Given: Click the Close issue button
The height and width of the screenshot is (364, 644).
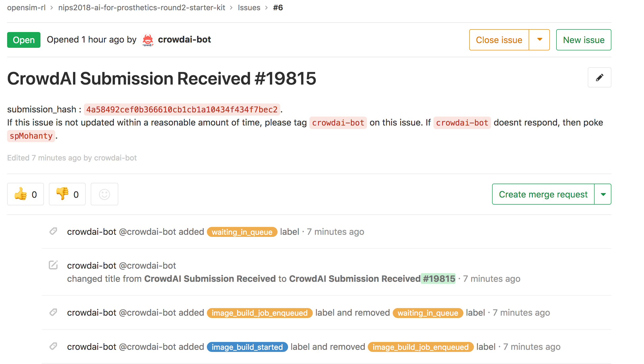Looking at the screenshot, I should 499,40.
